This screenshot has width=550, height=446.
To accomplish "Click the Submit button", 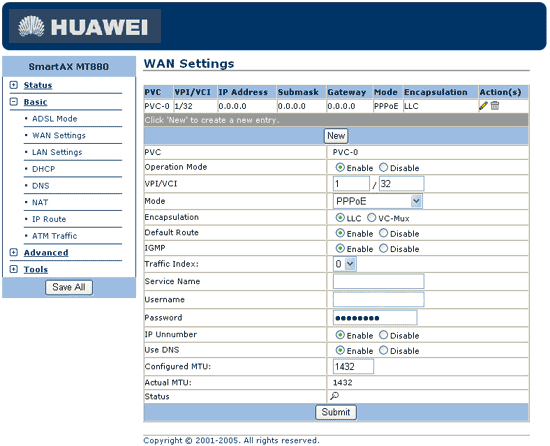I will point(336,412).
